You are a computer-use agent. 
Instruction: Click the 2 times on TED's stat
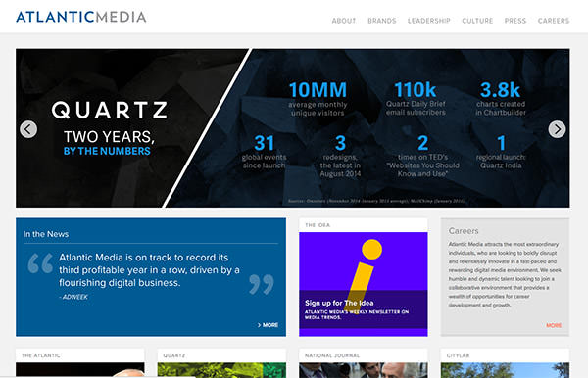(x=422, y=156)
